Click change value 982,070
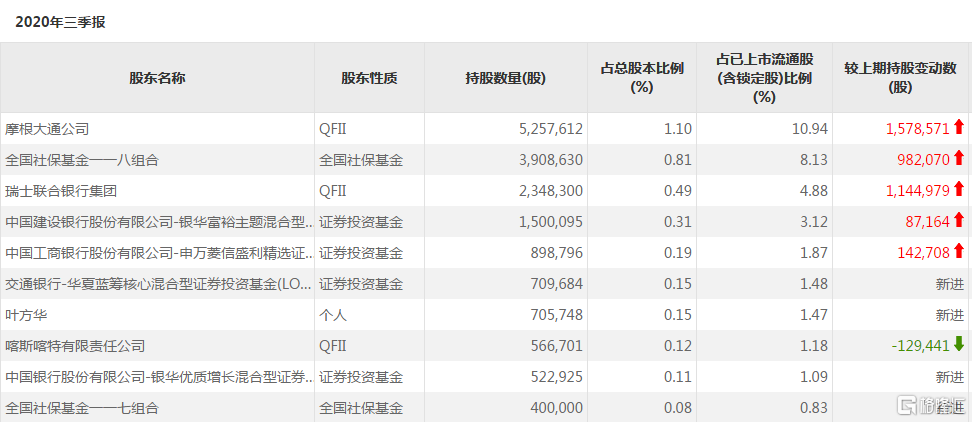This screenshot has width=972, height=422. coord(924,160)
